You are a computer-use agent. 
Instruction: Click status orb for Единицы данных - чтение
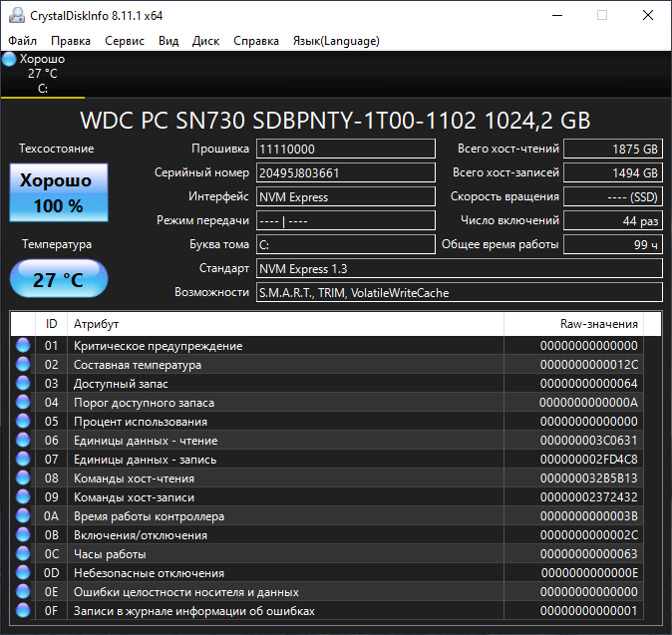coord(23,441)
